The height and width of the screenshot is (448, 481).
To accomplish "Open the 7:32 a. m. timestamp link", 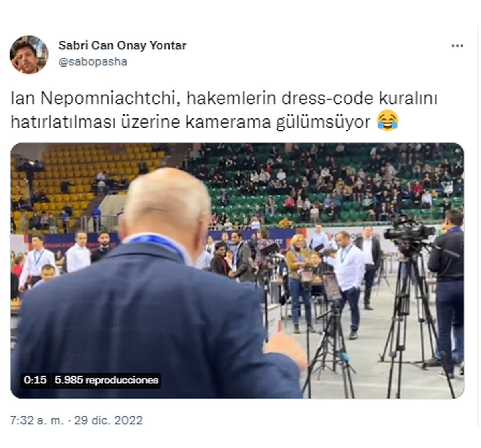I will coord(37,420).
